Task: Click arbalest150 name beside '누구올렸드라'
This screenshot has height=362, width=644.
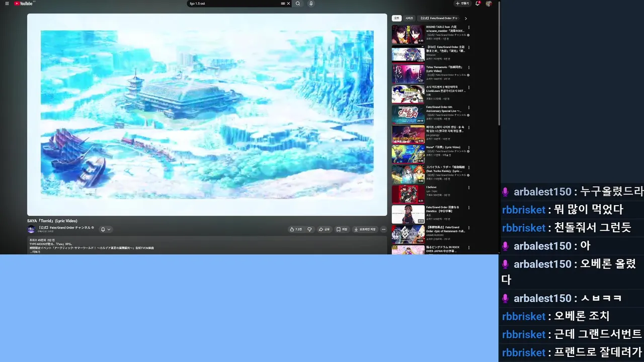Action: tap(542, 192)
